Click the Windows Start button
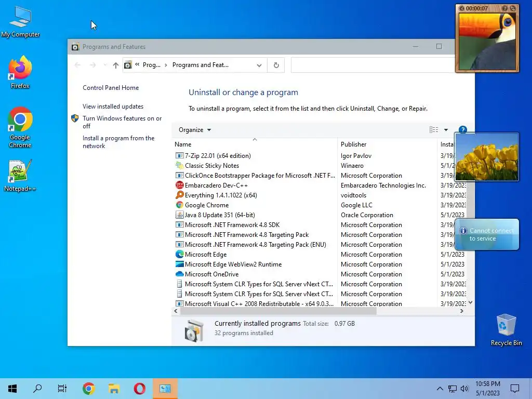532x399 pixels. (12, 389)
